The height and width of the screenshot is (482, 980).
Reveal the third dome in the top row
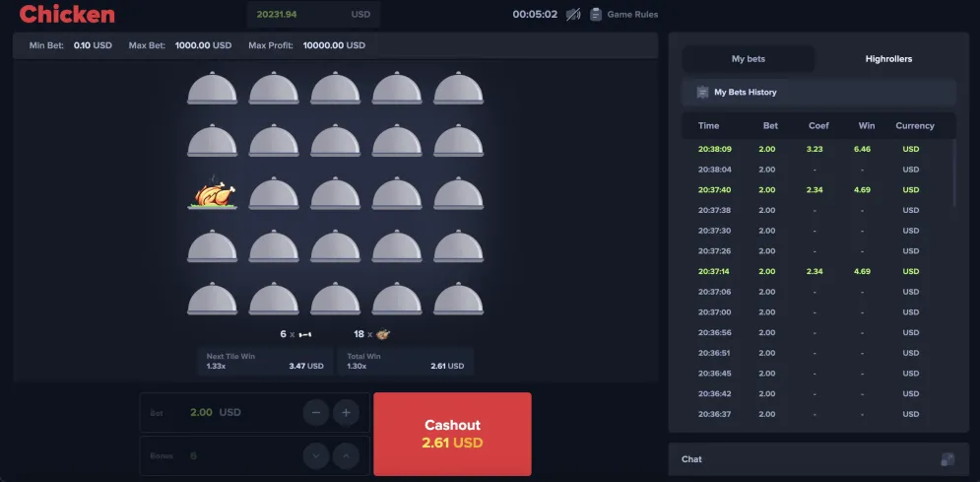[x=336, y=88]
